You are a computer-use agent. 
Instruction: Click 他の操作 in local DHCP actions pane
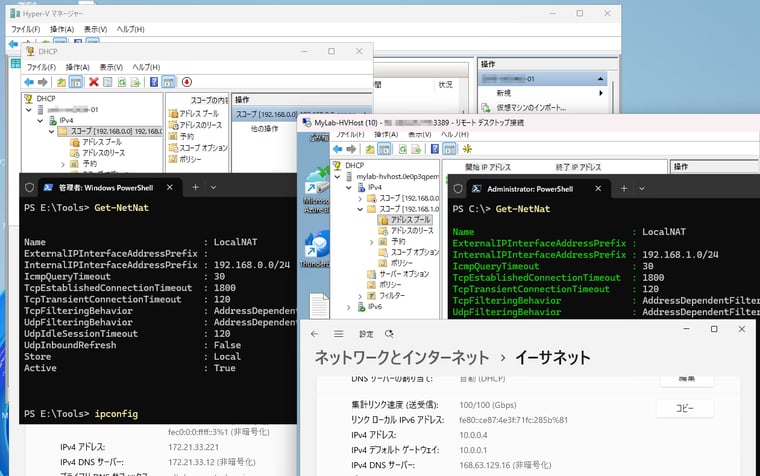264,128
